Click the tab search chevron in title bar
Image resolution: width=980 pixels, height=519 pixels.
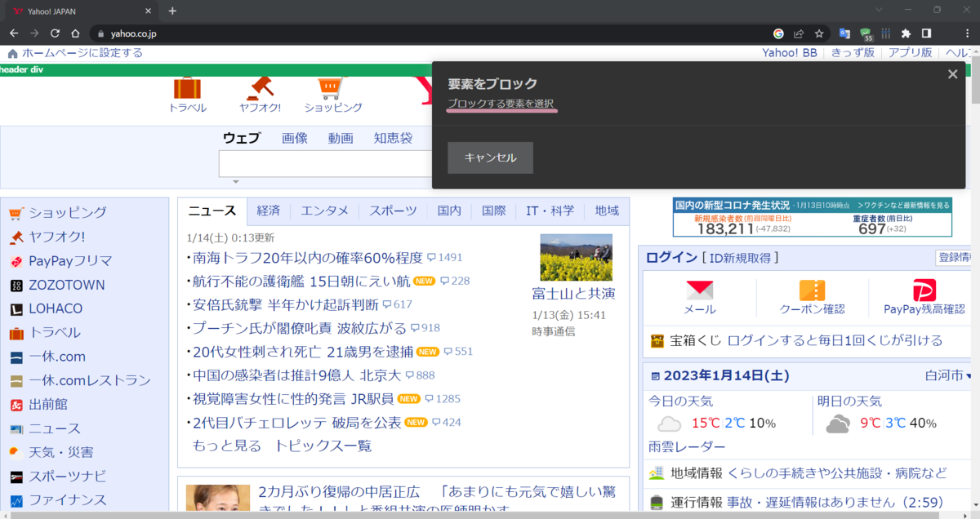tap(878, 10)
